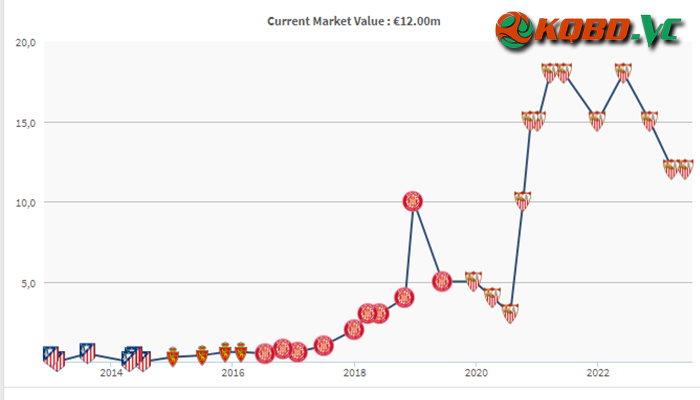Click the 15,0 y-axis label
The width and height of the screenshot is (700, 400).
click(25, 123)
